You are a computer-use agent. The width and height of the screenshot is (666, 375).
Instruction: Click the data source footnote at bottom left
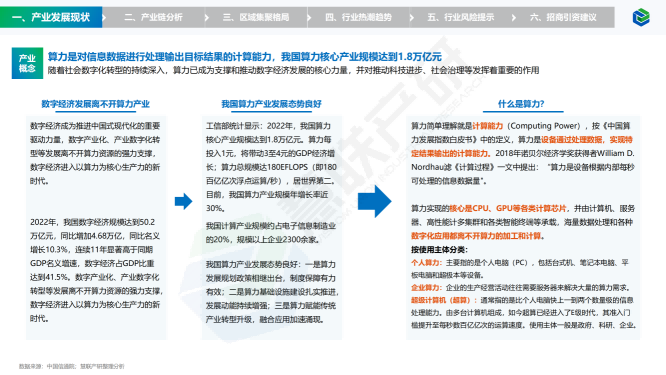click(71, 366)
